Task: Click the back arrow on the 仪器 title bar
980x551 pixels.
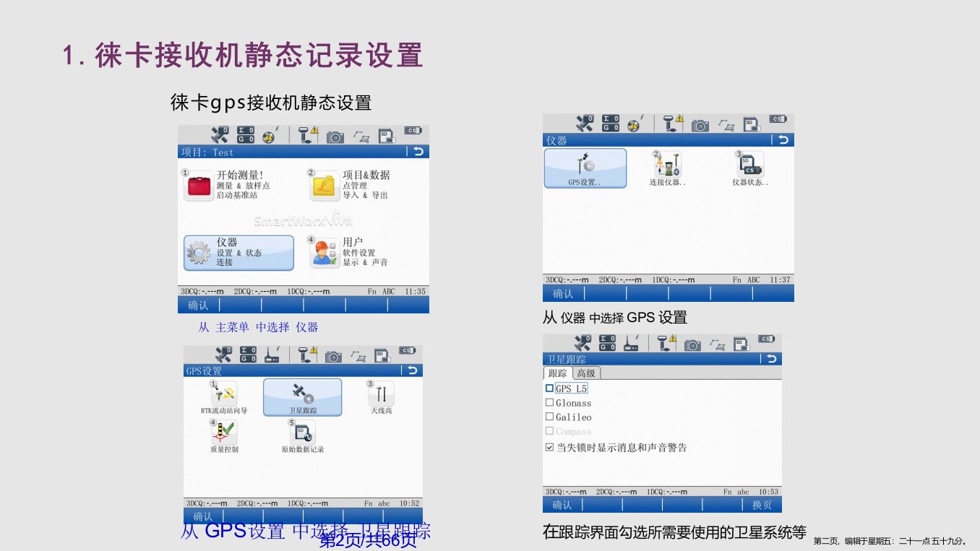Action: pyautogui.click(x=783, y=140)
